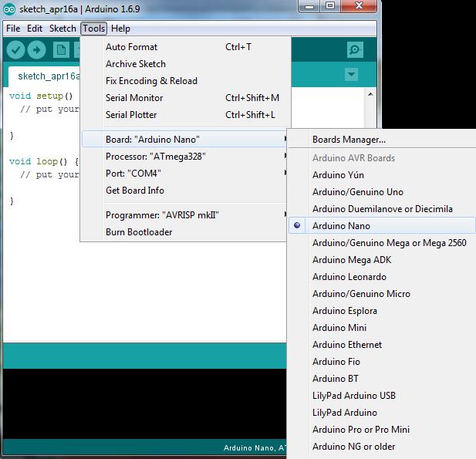Select Arduino/Genuino Micro board
476x459 pixels.
coord(382,294)
